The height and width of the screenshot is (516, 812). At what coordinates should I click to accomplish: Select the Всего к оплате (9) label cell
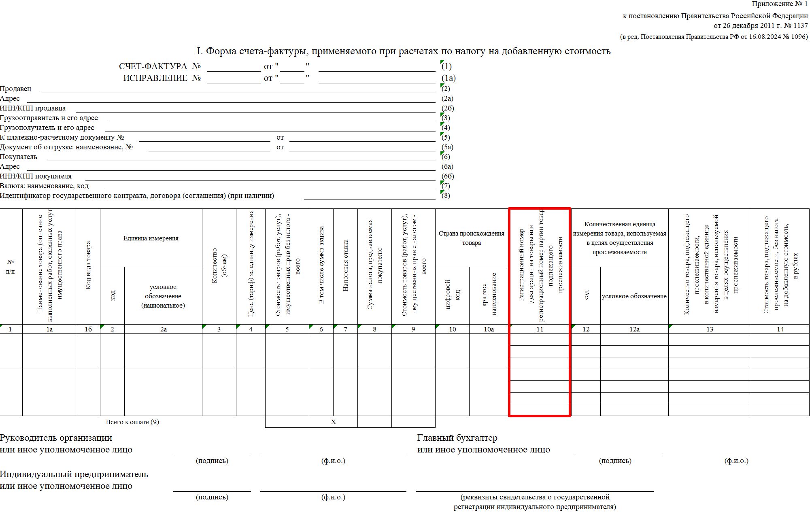point(132,422)
